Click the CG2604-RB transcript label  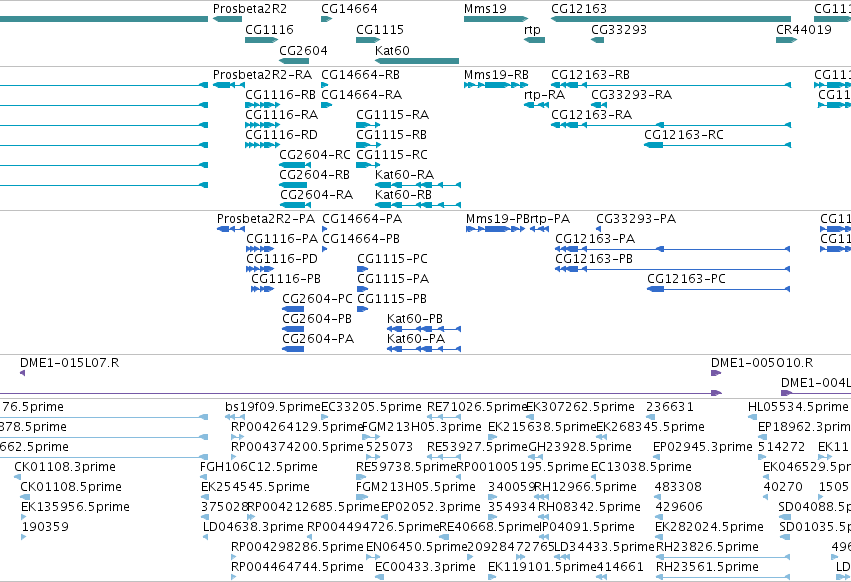[314, 175]
